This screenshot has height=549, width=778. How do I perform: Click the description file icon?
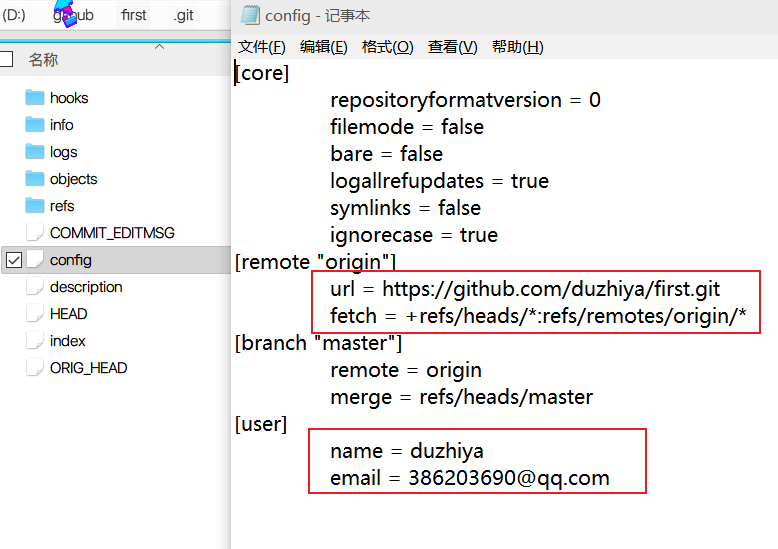click(35, 286)
